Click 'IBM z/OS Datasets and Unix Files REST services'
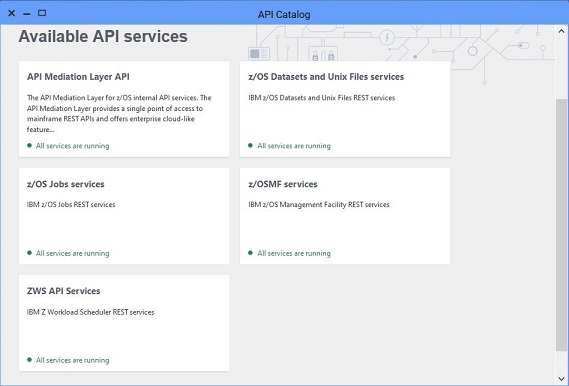 [x=322, y=98]
